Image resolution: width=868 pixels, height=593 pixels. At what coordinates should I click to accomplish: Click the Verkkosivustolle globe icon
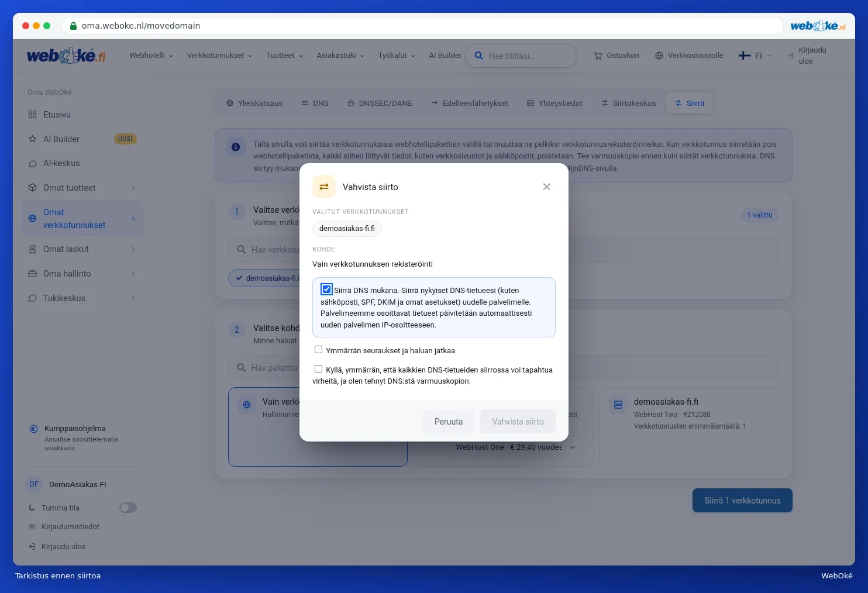pyautogui.click(x=659, y=56)
